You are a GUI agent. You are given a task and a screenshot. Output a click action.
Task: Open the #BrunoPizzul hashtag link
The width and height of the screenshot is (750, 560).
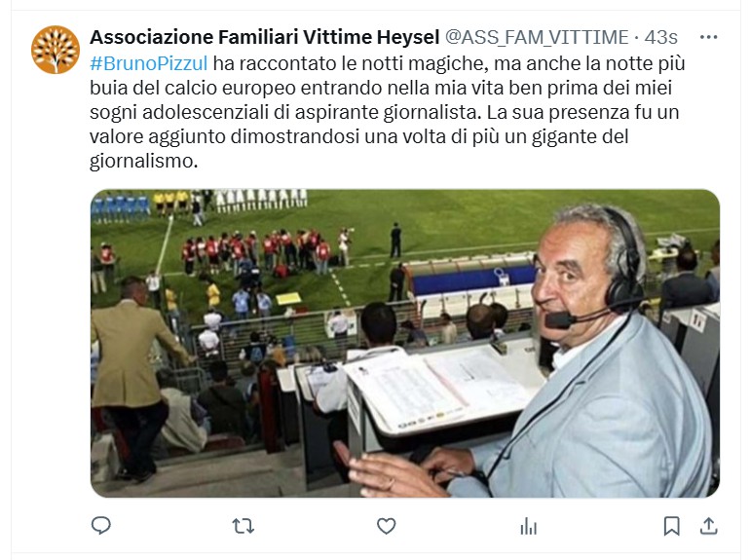coord(149,63)
